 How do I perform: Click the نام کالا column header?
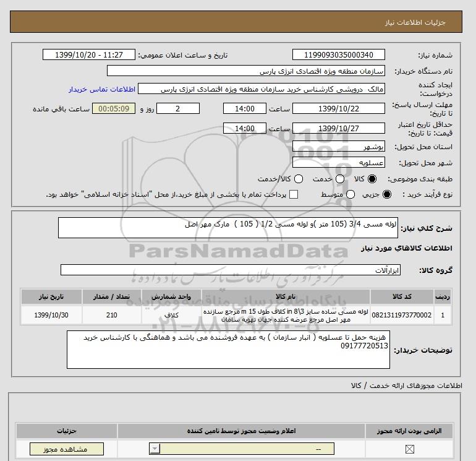(286, 296)
